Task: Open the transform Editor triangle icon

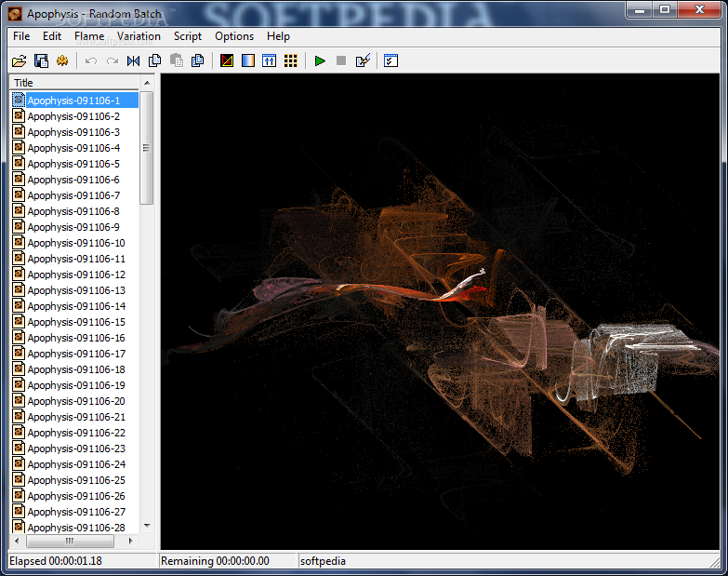Action: pyautogui.click(x=227, y=60)
